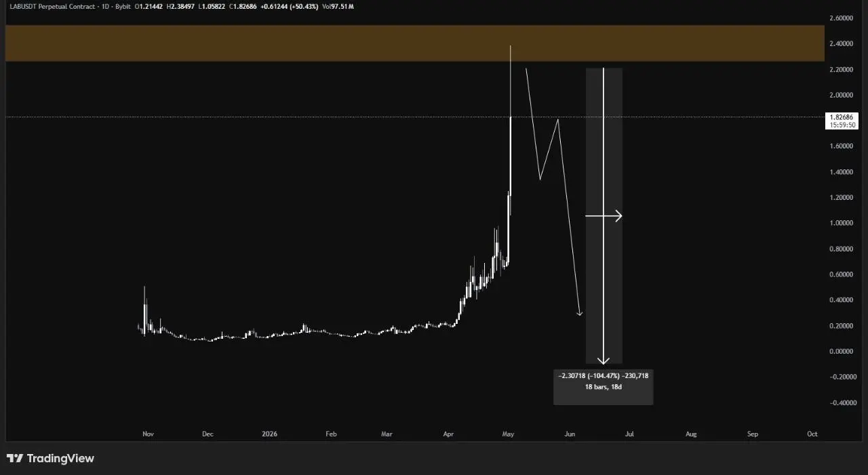Select the 2026 label on the time axis
The width and height of the screenshot is (868, 475).
click(269, 434)
